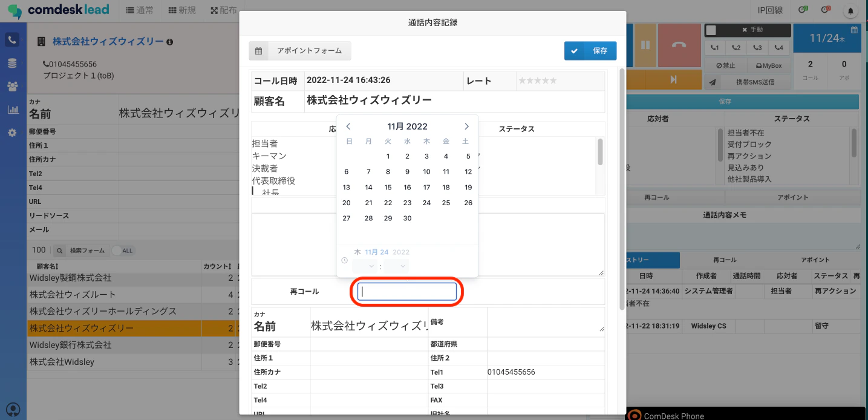This screenshot has height=420, width=868.
Task: Toggle the ALL switch
Action: click(122, 250)
